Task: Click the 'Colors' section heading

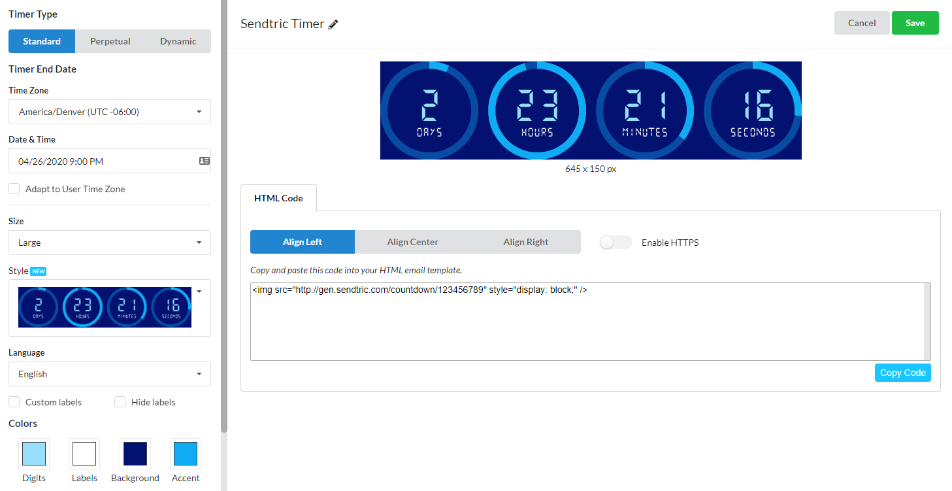Action: pyautogui.click(x=22, y=424)
